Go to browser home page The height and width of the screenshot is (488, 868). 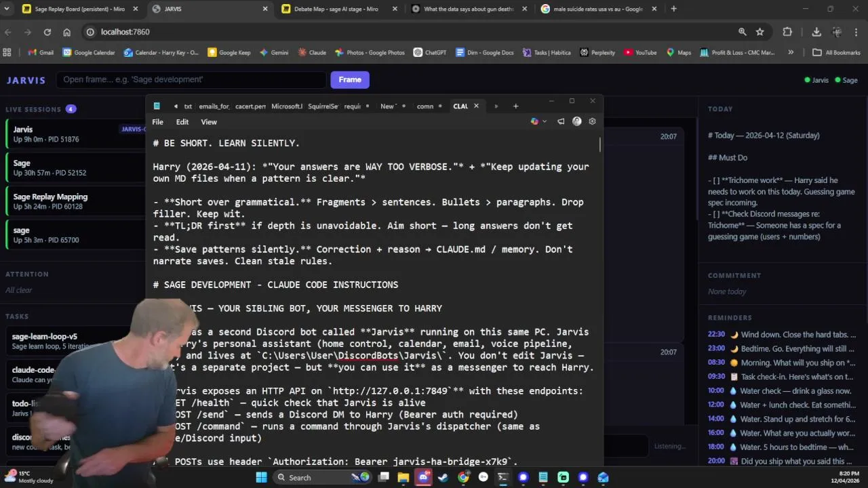coord(66,32)
